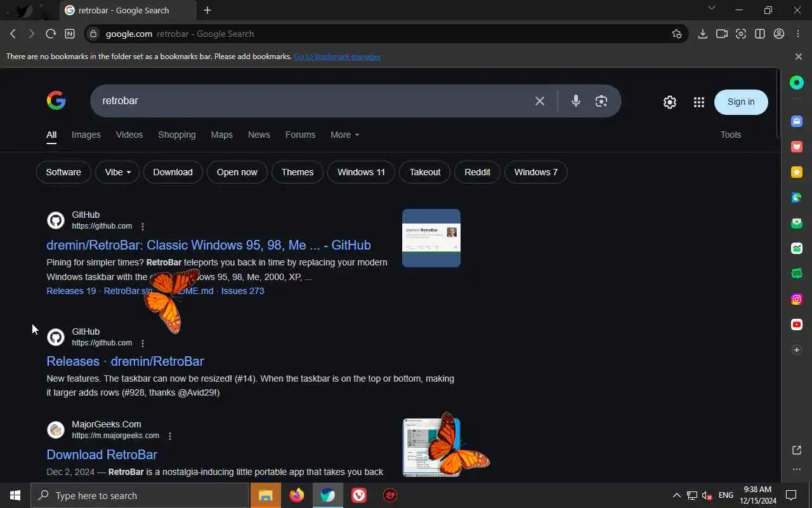Add a sidebar app with the plus
812x508 pixels.
(797, 350)
